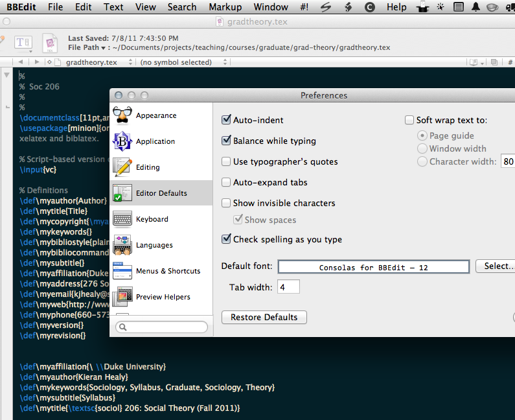
Task: Select the Keyboard preferences icon
Action: coord(122,219)
